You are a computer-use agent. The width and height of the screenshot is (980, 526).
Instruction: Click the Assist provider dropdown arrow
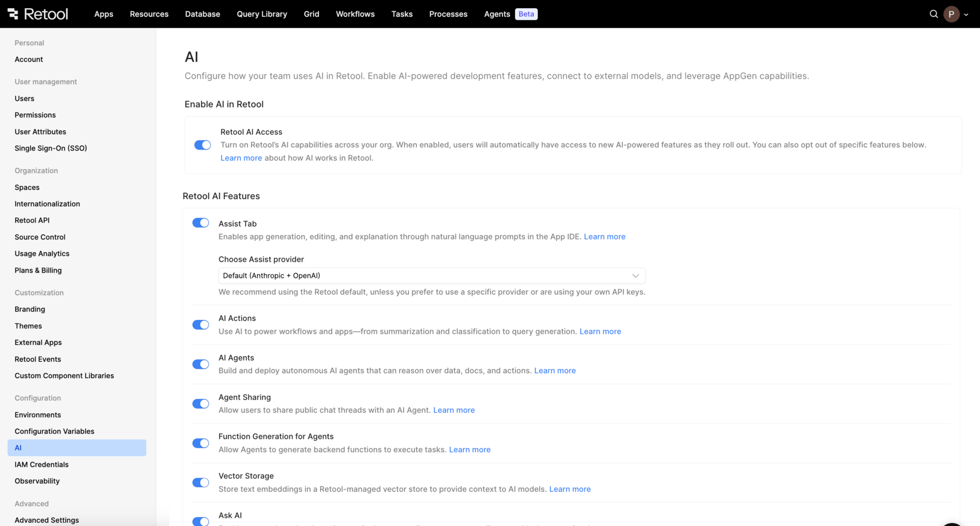pos(635,276)
